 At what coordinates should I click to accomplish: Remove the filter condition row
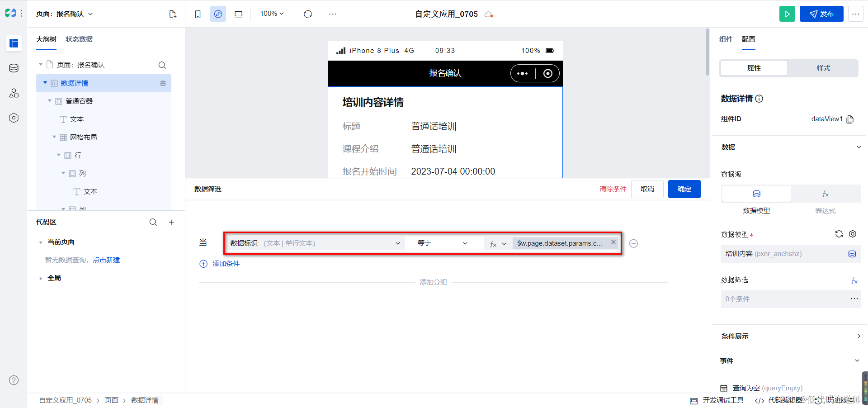(634, 243)
